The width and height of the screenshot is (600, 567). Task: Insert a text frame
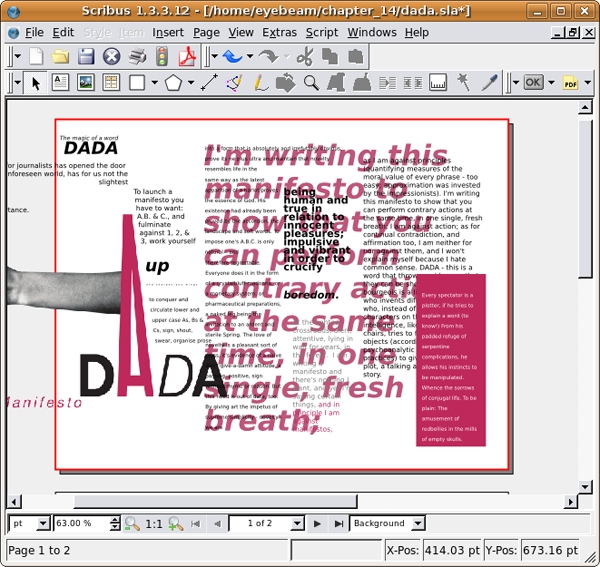[x=60, y=83]
